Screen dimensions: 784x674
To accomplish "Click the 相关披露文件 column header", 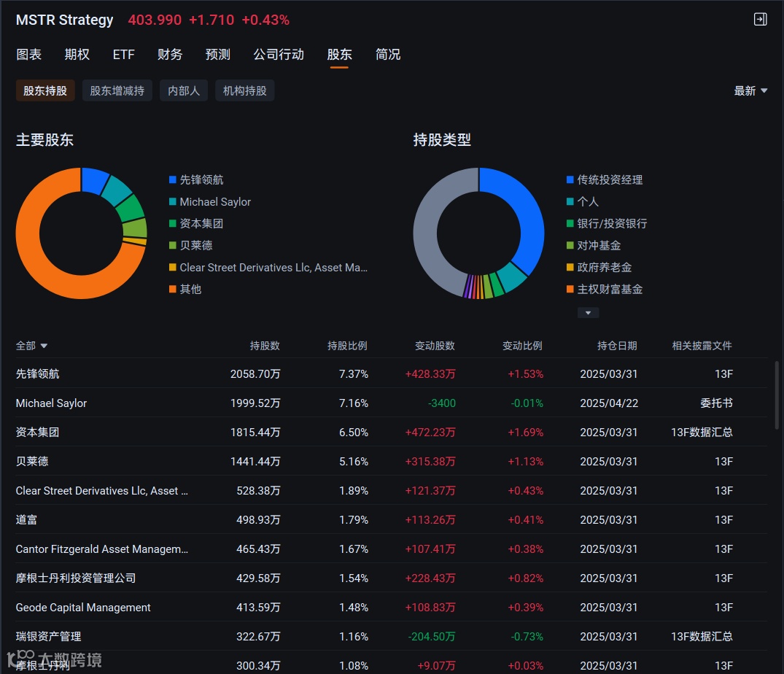I will pyautogui.click(x=702, y=346).
